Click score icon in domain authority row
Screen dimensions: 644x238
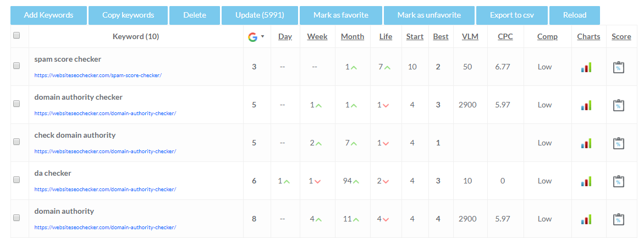pos(619,219)
